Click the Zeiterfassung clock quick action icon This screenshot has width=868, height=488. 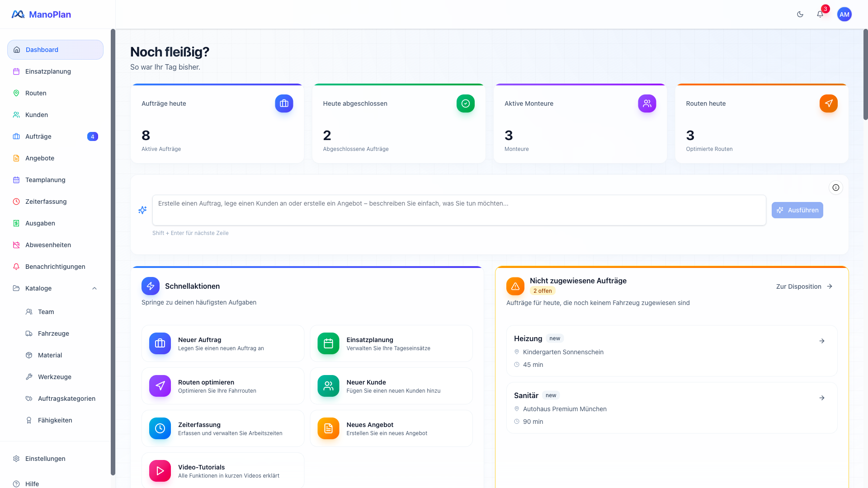(160, 428)
